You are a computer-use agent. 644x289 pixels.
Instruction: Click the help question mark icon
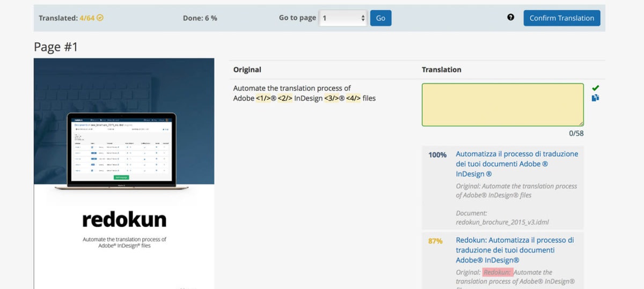tap(511, 17)
